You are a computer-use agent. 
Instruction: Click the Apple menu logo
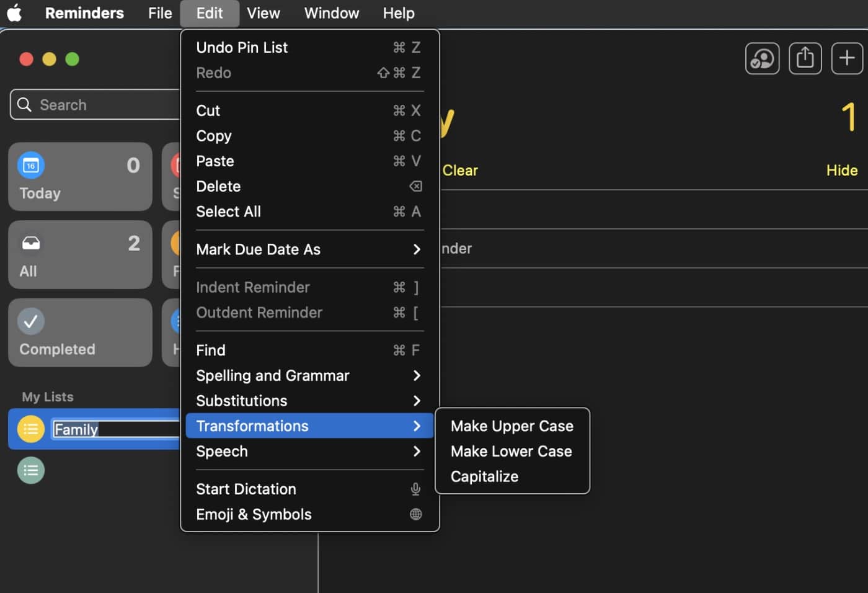tap(14, 13)
